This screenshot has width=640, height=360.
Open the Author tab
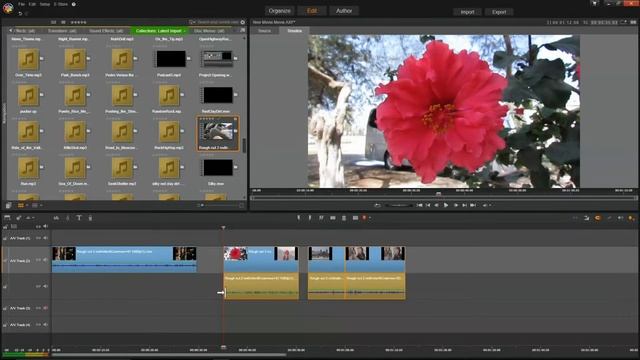[344, 11]
